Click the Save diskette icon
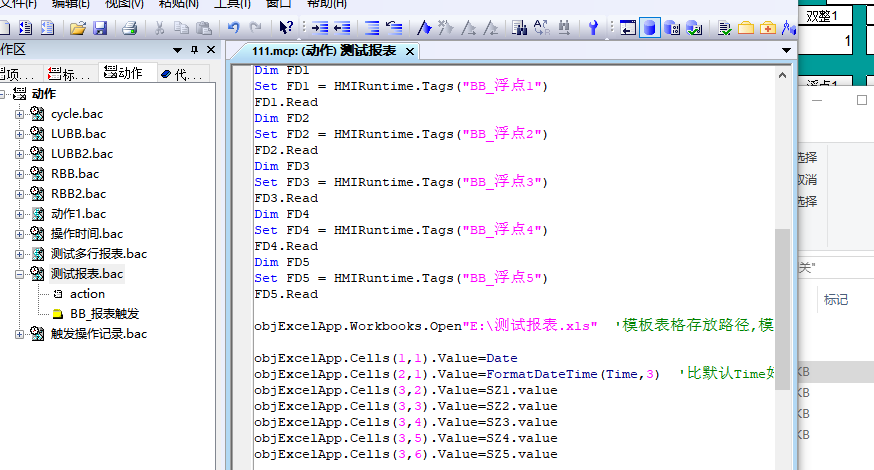Image resolution: width=874 pixels, height=470 pixels. click(99, 28)
